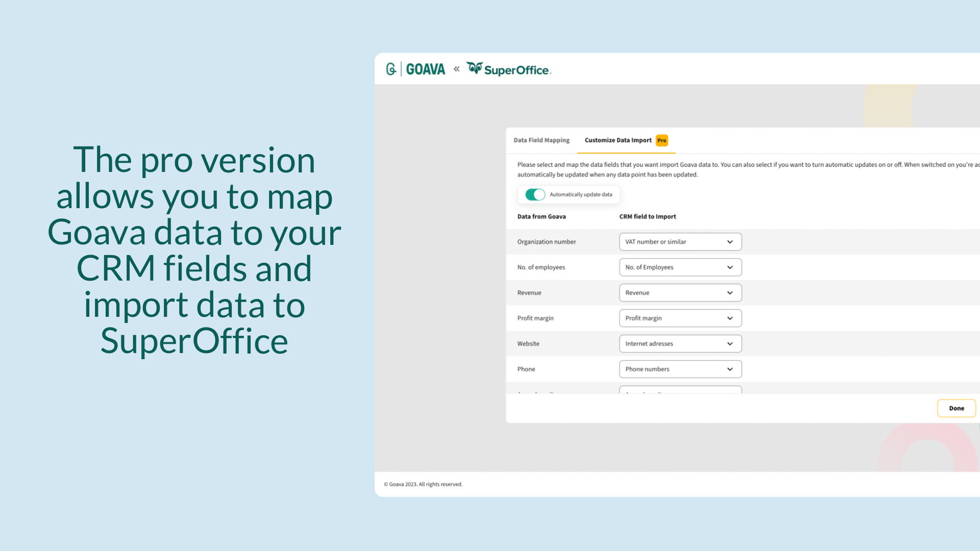This screenshot has height=551, width=980.
Task: Click the Profit margin row label on left
Action: pyautogui.click(x=535, y=318)
